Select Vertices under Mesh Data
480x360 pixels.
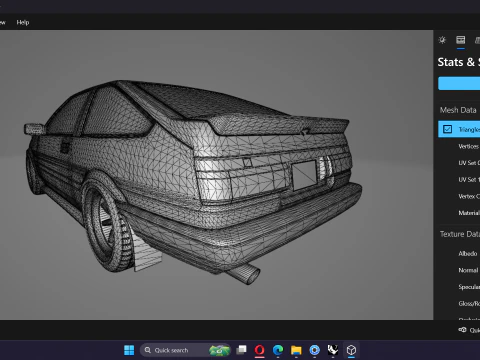(469, 146)
